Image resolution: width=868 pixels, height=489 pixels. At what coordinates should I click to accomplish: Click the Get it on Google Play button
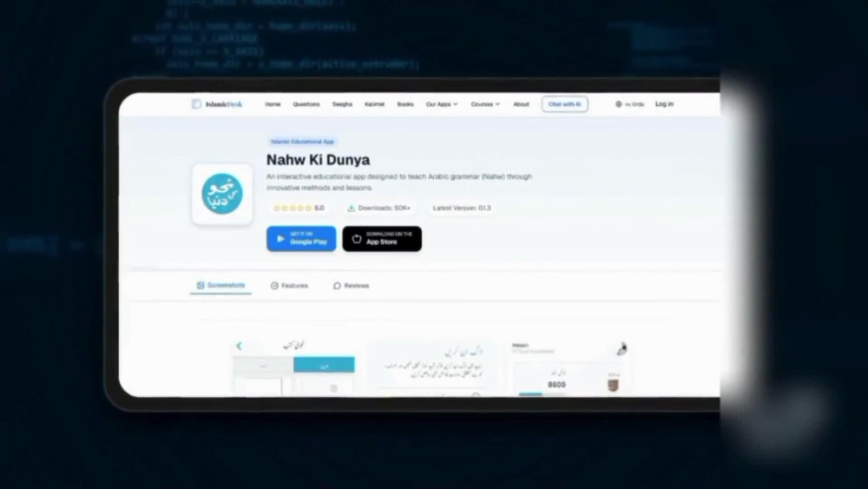[x=301, y=239]
